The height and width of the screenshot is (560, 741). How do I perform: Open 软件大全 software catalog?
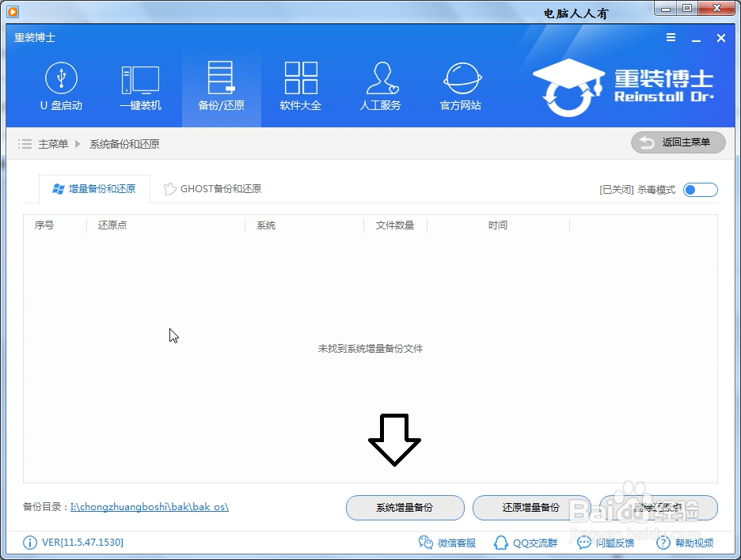pyautogui.click(x=301, y=87)
